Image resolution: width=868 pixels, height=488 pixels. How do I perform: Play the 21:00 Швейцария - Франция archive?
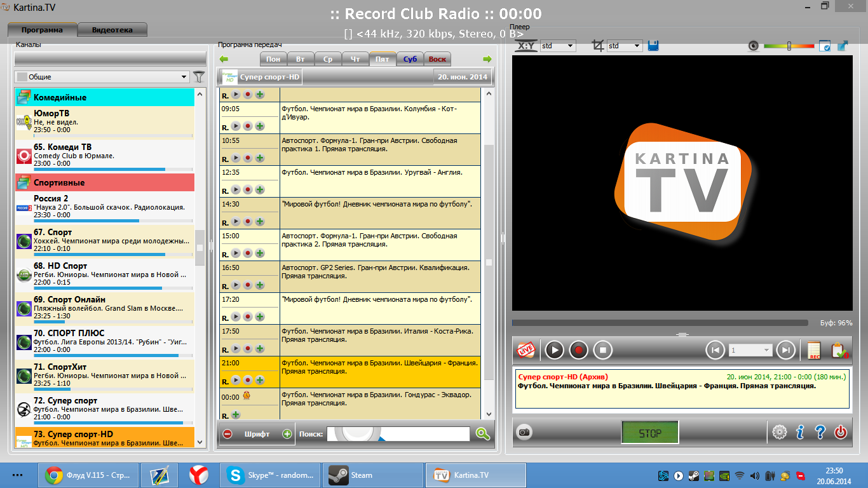(236, 380)
